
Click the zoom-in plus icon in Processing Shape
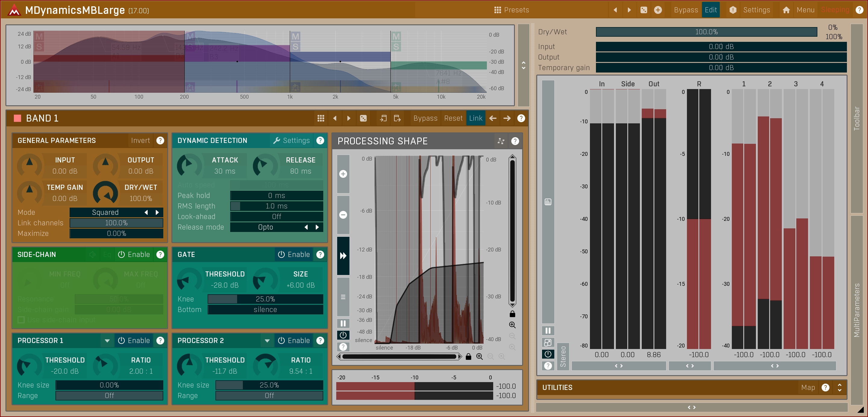point(343,174)
